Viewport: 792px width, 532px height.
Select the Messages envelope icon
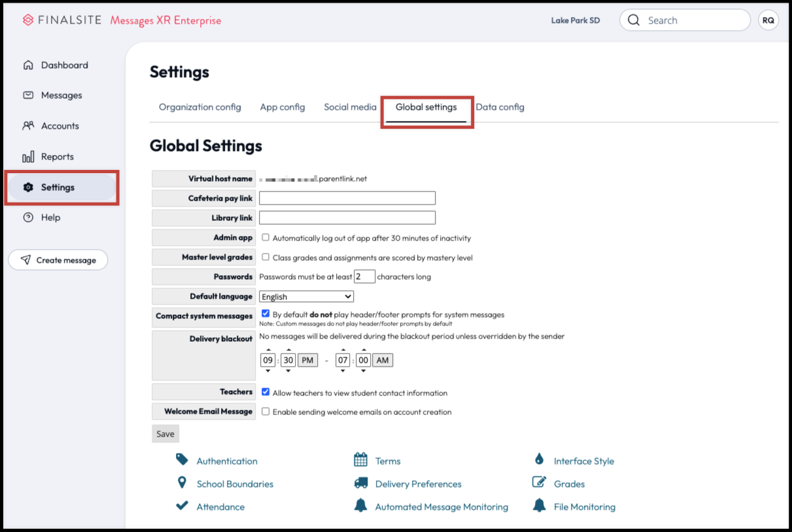pyautogui.click(x=27, y=95)
